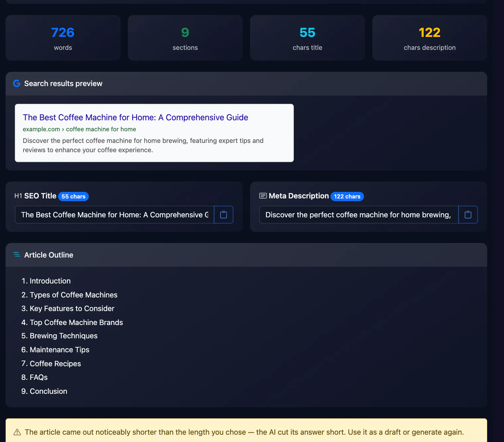Viewport: 504px width, 442px height.
Task: Select outline item Types of Coffee Machines
Action: [x=69, y=295]
